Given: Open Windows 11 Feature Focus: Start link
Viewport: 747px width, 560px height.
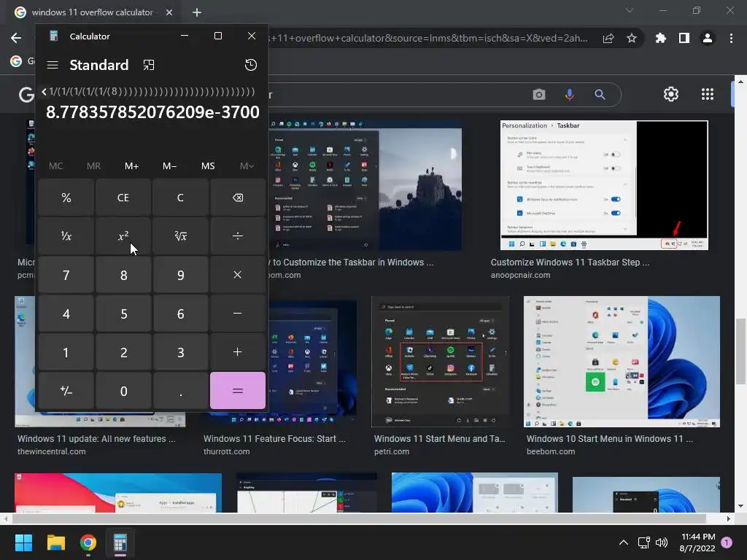Looking at the screenshot, I should (274, 438).
